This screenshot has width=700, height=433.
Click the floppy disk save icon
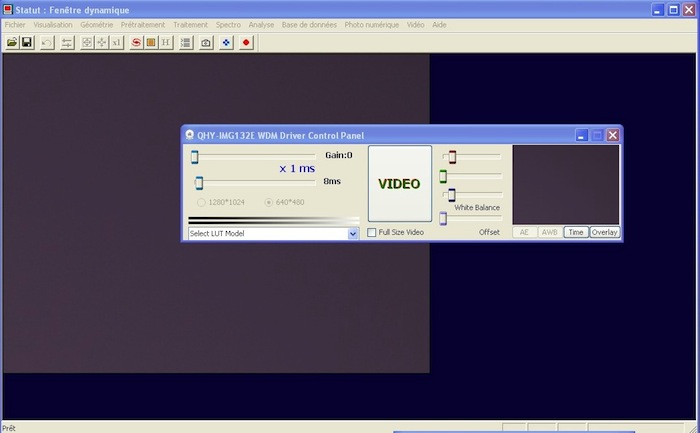[27, 42]
